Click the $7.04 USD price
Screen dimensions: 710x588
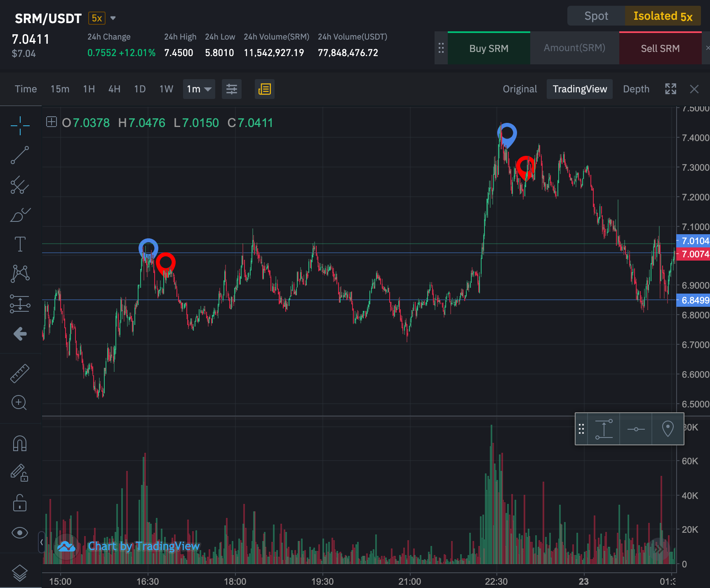pos(24,54)
